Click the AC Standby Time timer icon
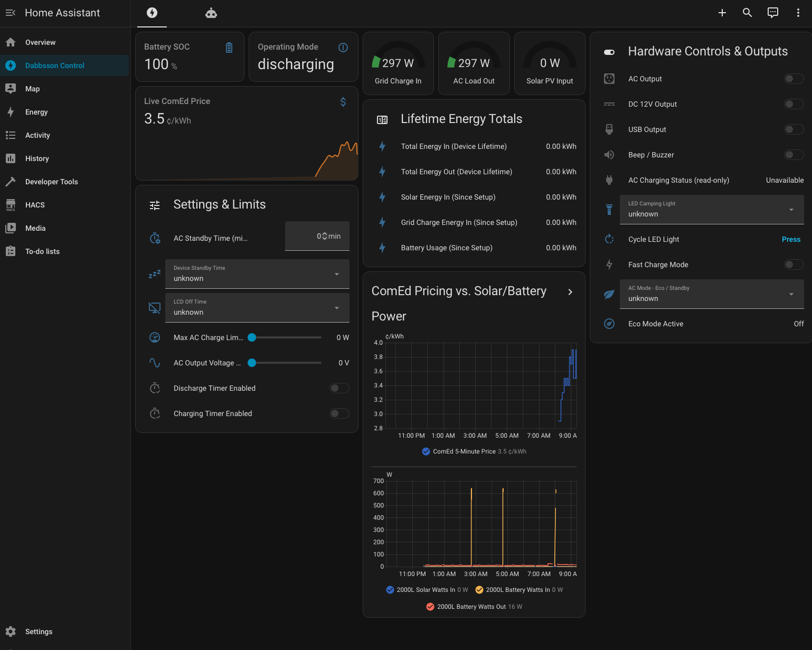The width and height of the screenshot is (812, 650). coord(155,238)
